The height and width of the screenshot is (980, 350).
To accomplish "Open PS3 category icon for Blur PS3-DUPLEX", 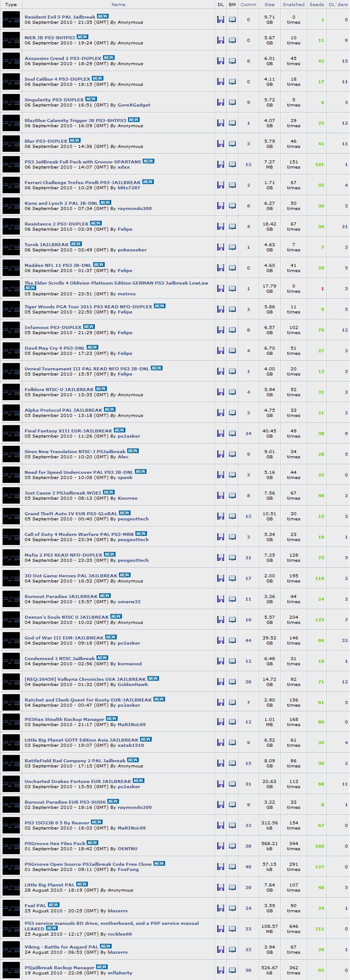I will click(x=11, y=144).
